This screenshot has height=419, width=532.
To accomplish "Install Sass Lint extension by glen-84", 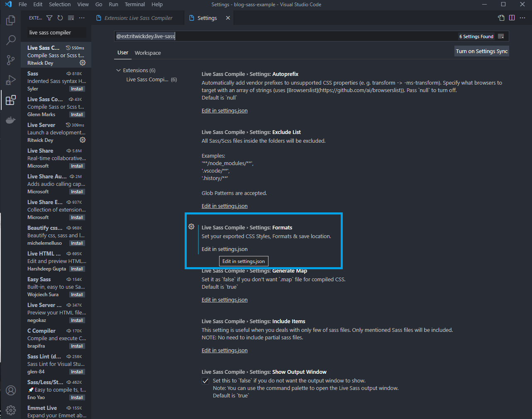I will (x=77, y=372).
